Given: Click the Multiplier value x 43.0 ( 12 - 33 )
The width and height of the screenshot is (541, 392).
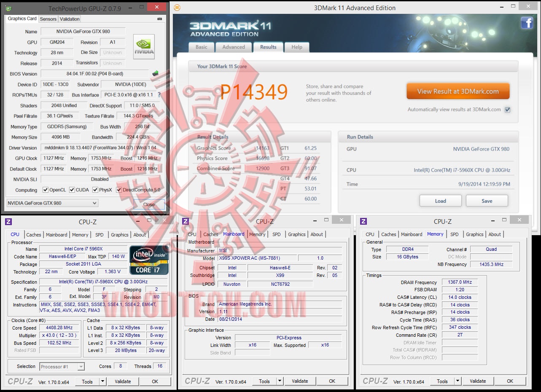Looking at the screenshot, I should click(60, 335).
